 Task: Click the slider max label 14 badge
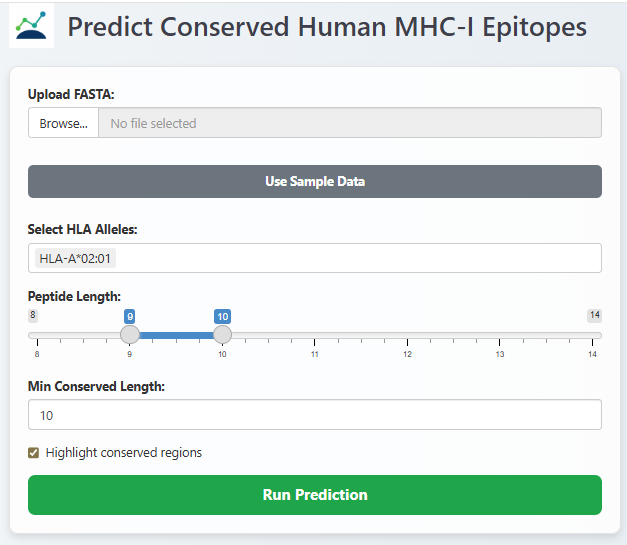coord(594,315)
